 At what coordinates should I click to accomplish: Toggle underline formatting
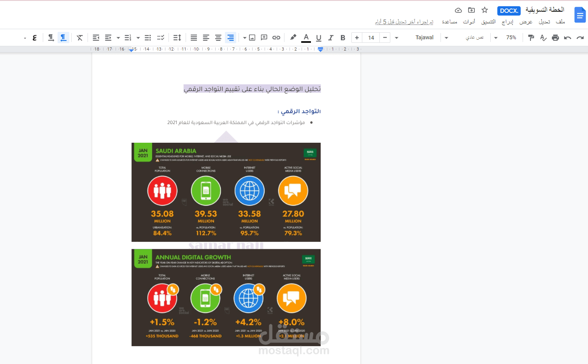tap(319, 38)
